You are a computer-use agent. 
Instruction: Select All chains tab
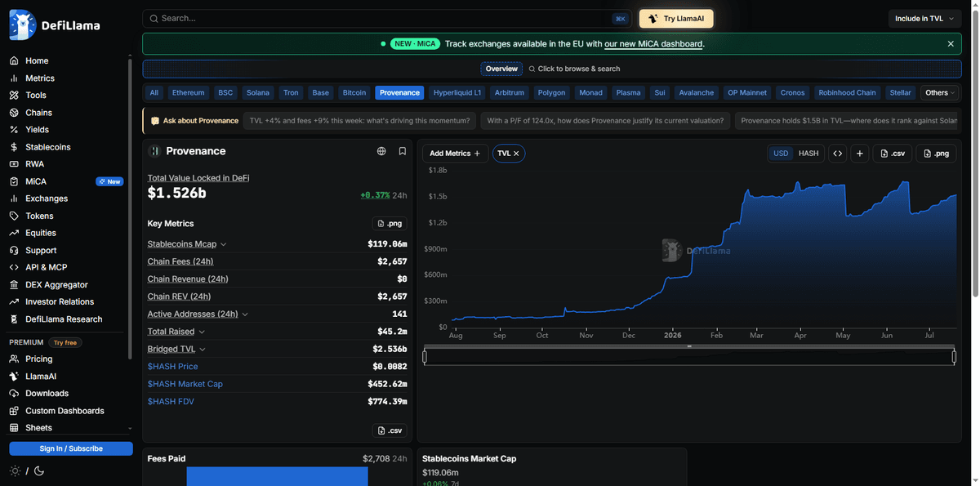[154, 92]
